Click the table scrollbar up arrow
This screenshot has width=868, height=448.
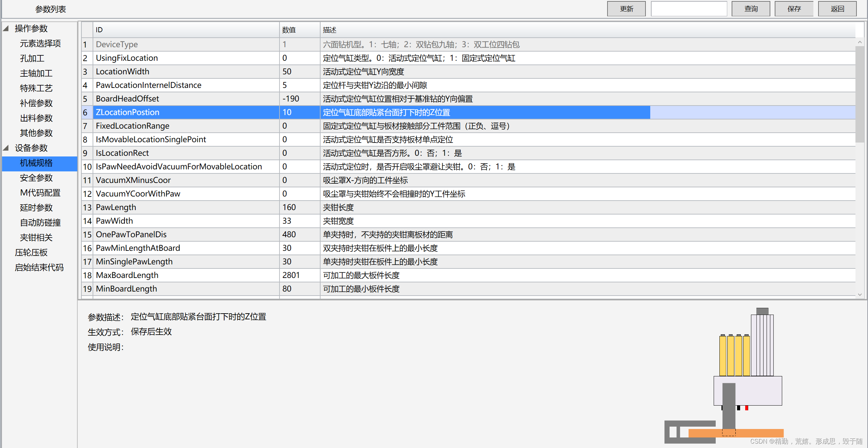coord(860,42)
